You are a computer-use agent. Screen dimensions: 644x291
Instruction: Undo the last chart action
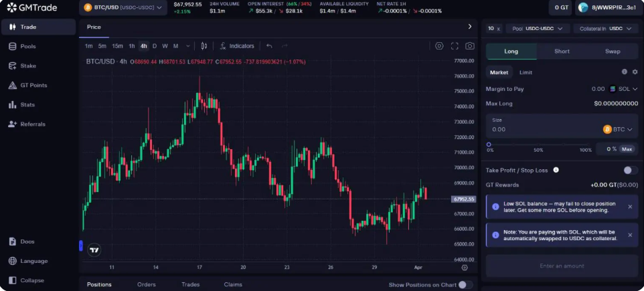tap(269, 46)
